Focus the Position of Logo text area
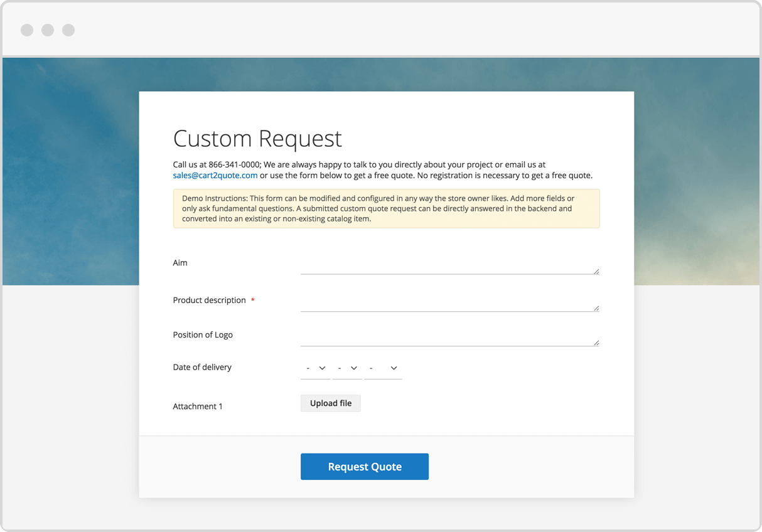Screen dimensions: 762x532 (x=450, y=336)
